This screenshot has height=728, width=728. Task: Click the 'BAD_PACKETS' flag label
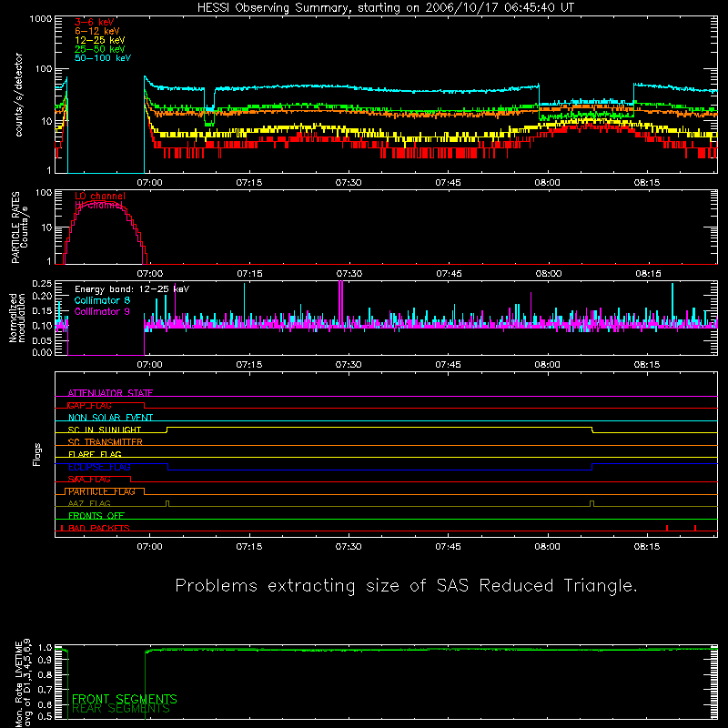coord(99,528)
